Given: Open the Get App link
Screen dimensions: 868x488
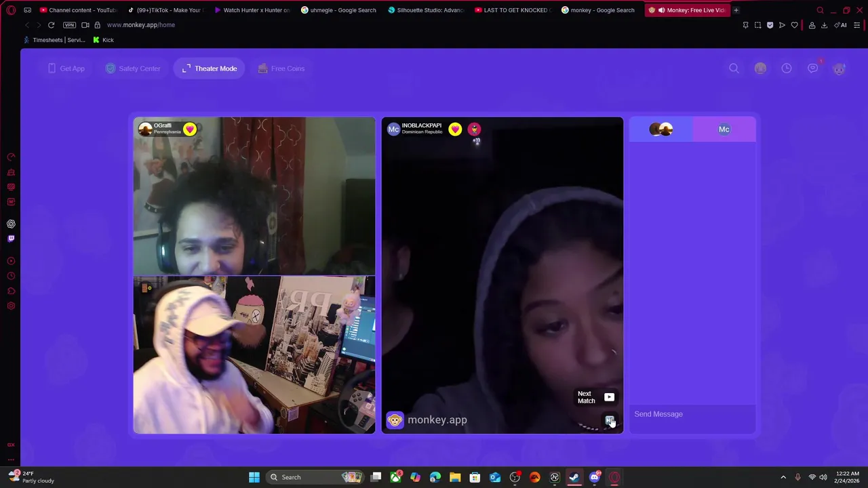Looking at the screenshot, I should 66,68.
